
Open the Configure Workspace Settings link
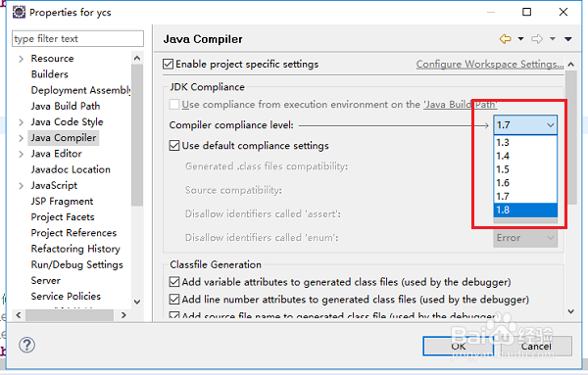[490, 64]
